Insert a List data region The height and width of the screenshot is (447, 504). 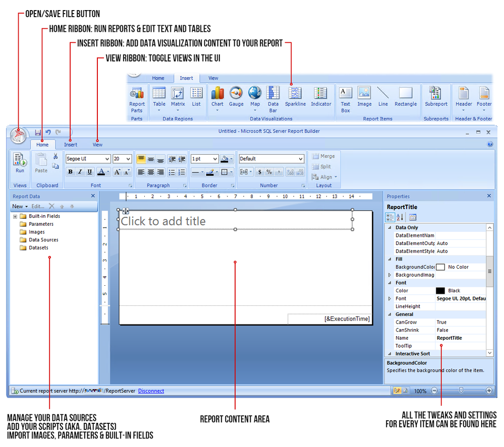[196, 97]
